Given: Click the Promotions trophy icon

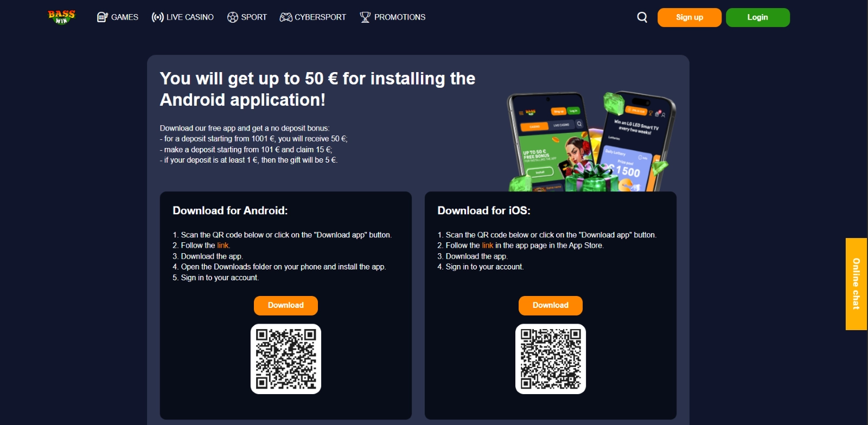Looking at the screenshot, I should (365, 17).
